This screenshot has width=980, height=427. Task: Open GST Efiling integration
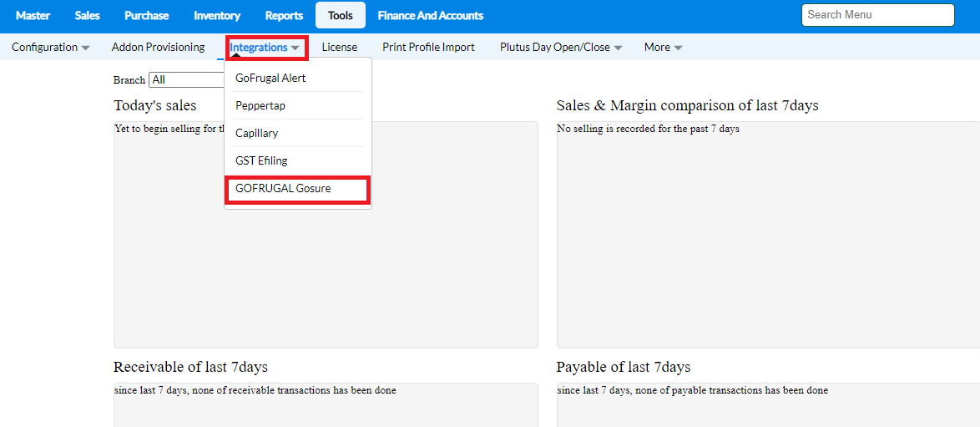click(261, 161)
